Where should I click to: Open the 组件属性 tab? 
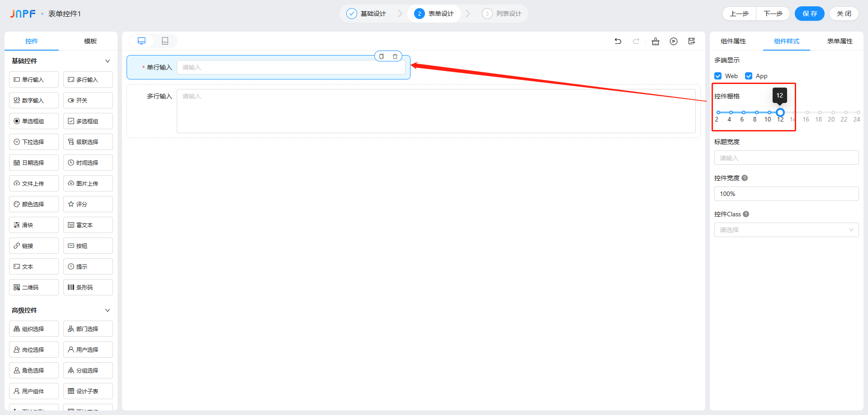[733, 41]
